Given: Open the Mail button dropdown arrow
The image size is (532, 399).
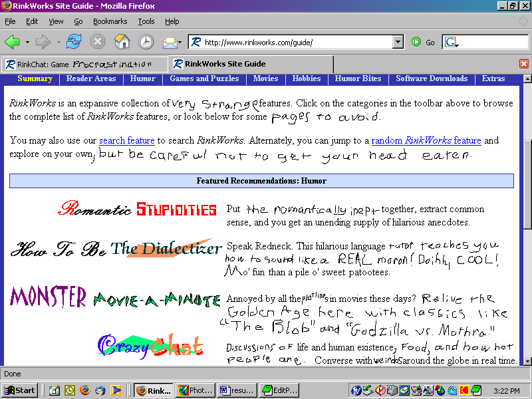Looking at the screenshot, I should click(x=180, y=43).
